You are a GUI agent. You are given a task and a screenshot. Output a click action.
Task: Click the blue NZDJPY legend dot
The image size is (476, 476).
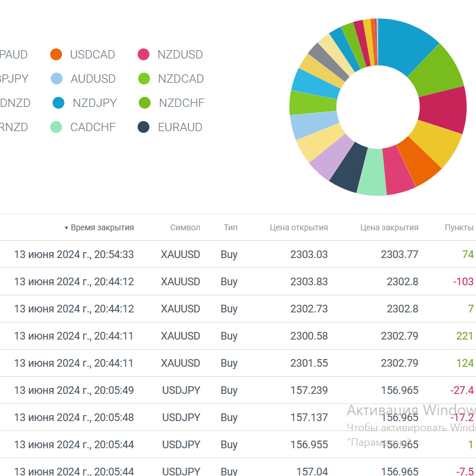tap(58, 103)
